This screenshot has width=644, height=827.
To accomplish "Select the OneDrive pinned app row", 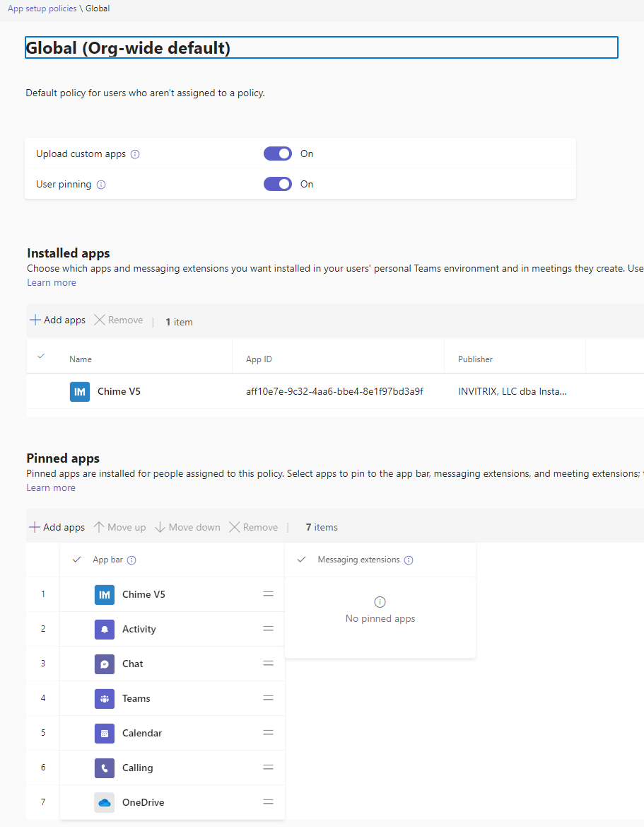I will [x=172, y=803].
